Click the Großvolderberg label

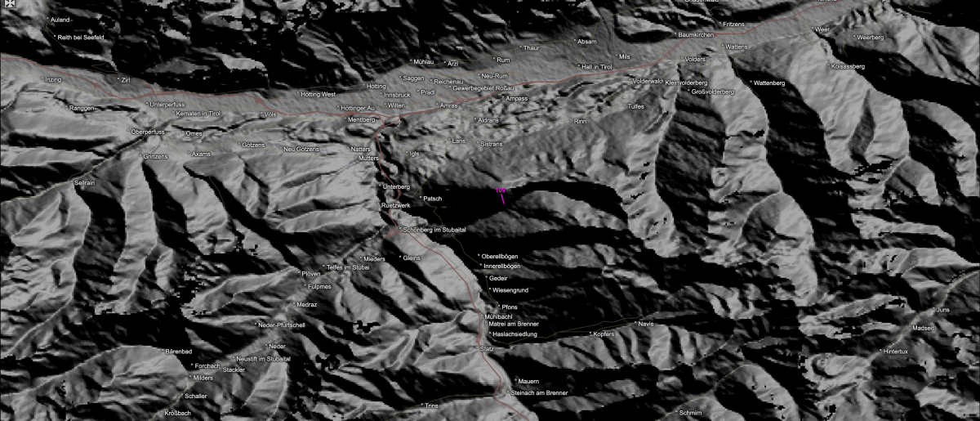click(712, 92)
